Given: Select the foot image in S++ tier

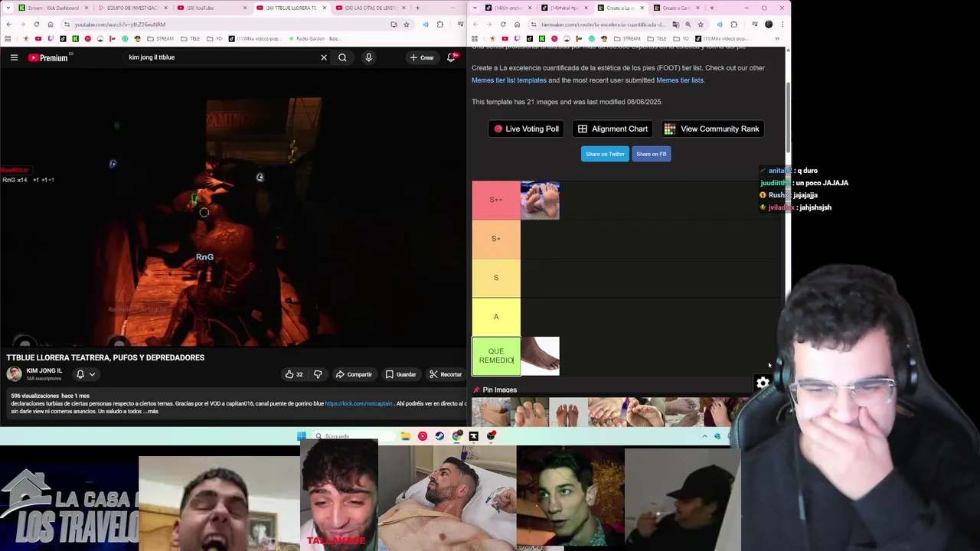Looking at the screenshot, I should [540, 201].
